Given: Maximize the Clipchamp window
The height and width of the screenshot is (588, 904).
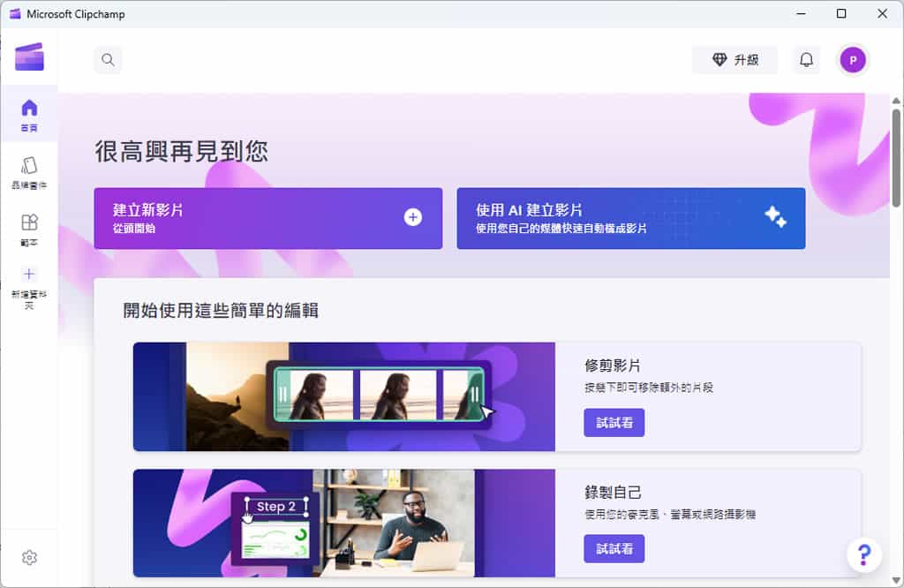Looking at the screenshot, I should (x=841, y=14).
